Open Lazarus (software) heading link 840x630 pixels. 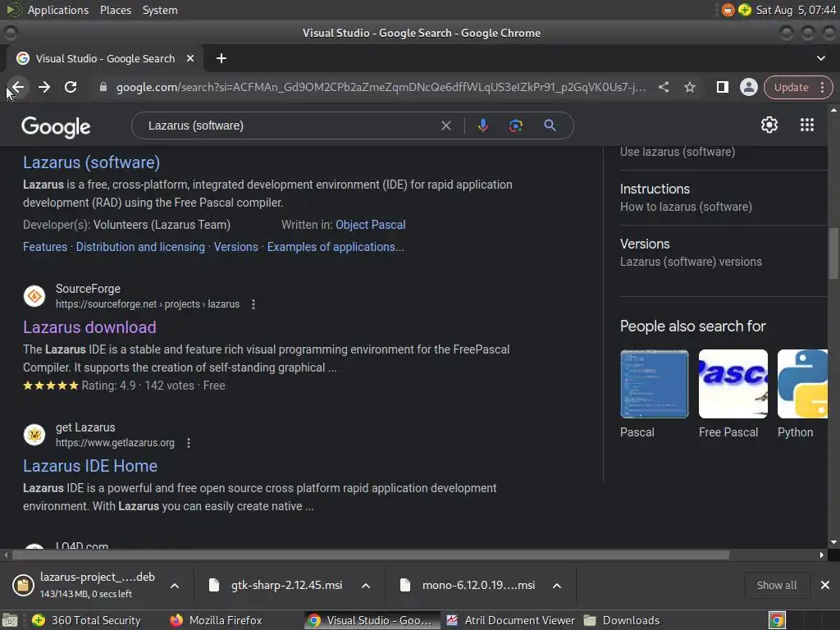92,162
